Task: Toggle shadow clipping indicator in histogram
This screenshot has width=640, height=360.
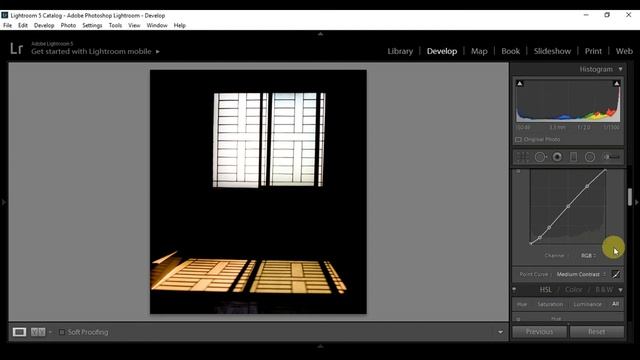Action: point(520,84)
